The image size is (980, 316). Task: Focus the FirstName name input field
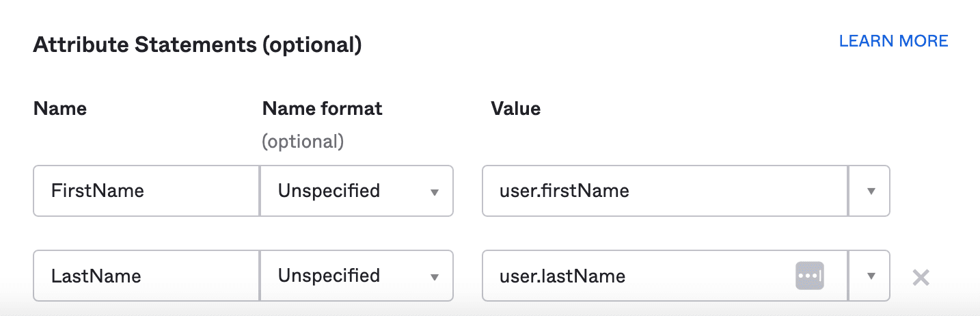point(146,191)
